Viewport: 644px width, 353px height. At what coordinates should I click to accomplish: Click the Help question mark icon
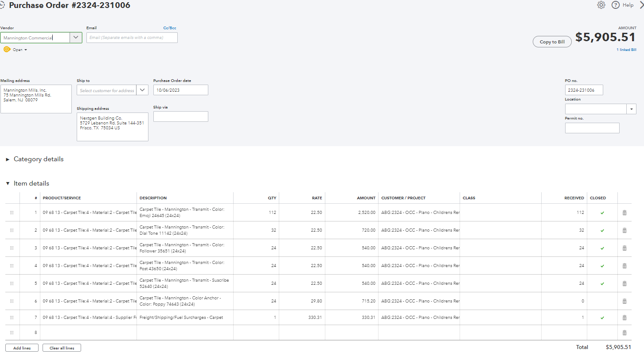coord(616,5)
